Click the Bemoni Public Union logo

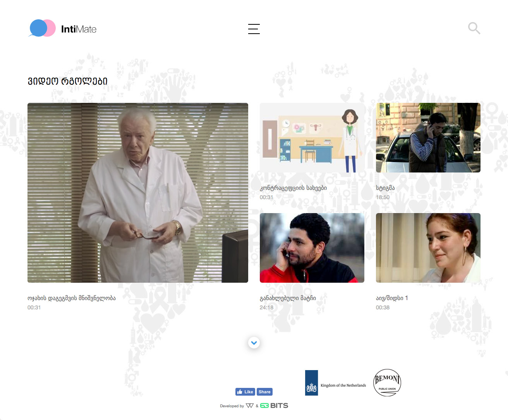(387, 382)
